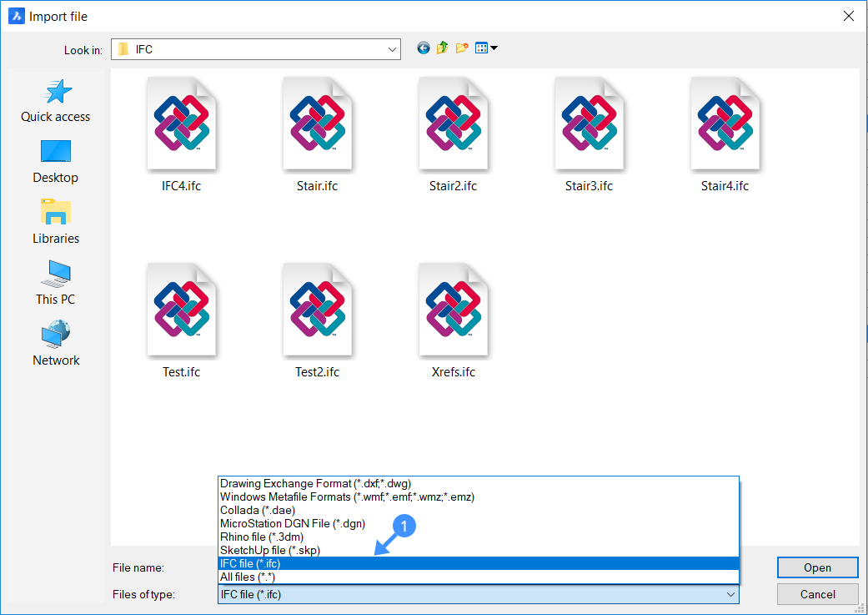Navigate to This PC
The image size is (868, 615).
56,283
